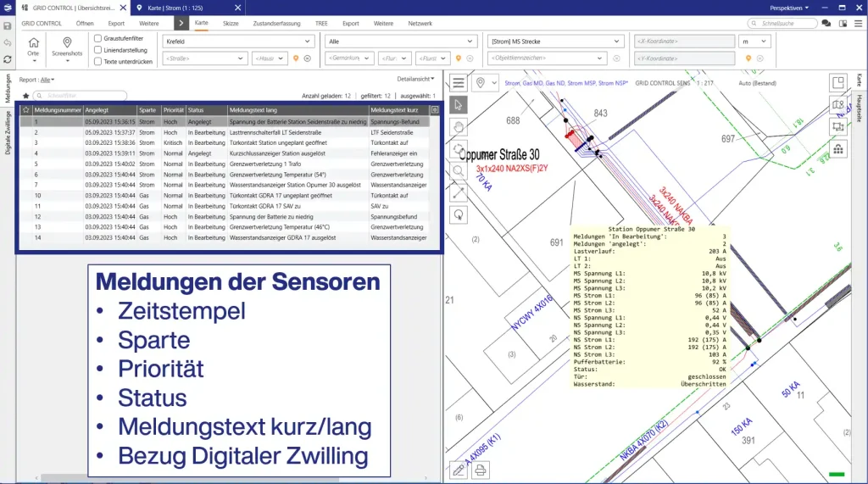
Task: Click in the Schnellsuche field
Action: (x=782, y=23)
